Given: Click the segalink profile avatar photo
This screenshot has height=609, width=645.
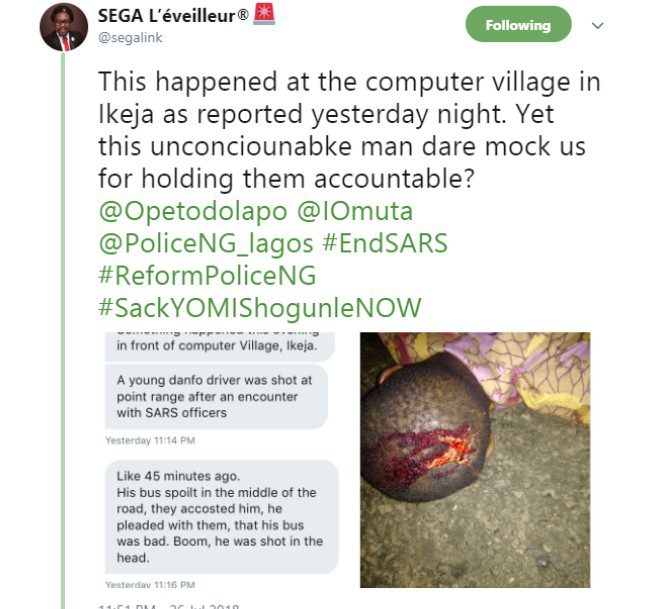Looking at the screenshot, I should [64, 27].
